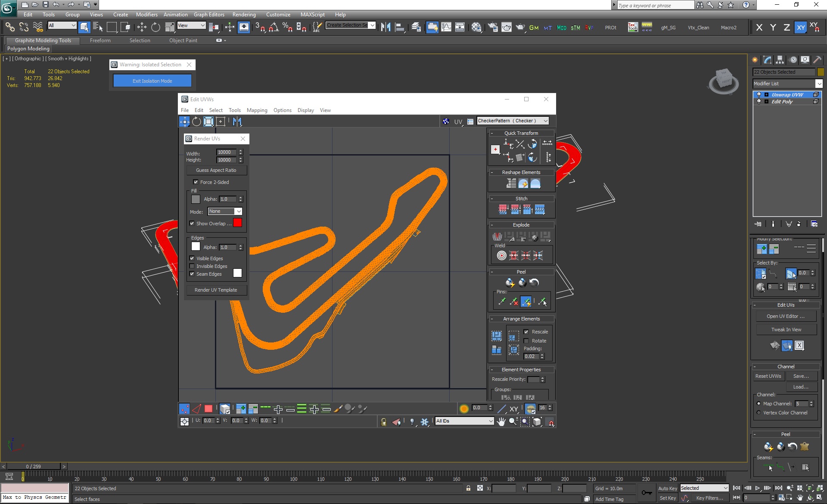Toggle the Seam Edges checkbox
827x504 pixels.
point(192,274)
